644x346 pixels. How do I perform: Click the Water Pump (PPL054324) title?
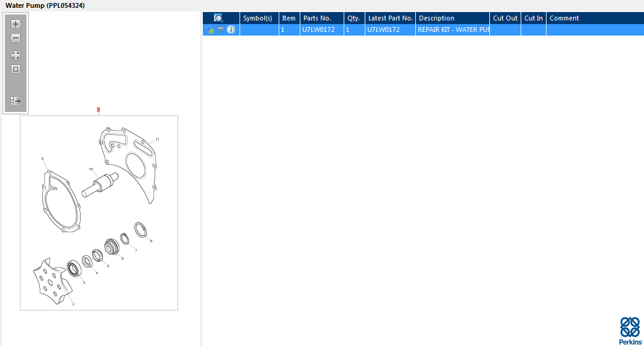click(x=45, y=6)
